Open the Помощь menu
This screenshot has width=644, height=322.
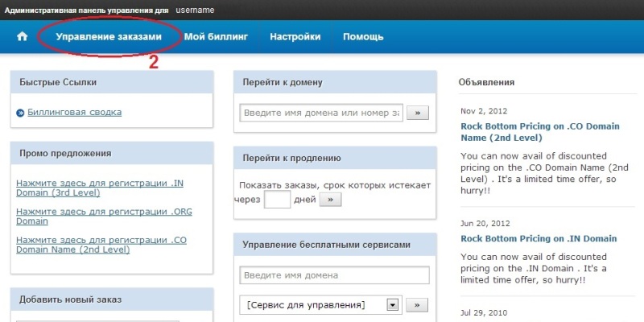tap(363, 36)
